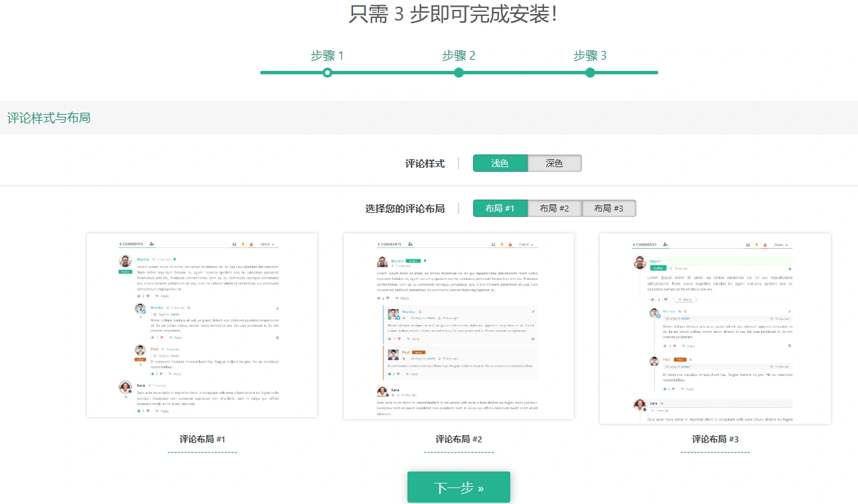
Task: Click the share icon next to Monika in layout #2
Action: pyautogui.click(x=420, y=311)
